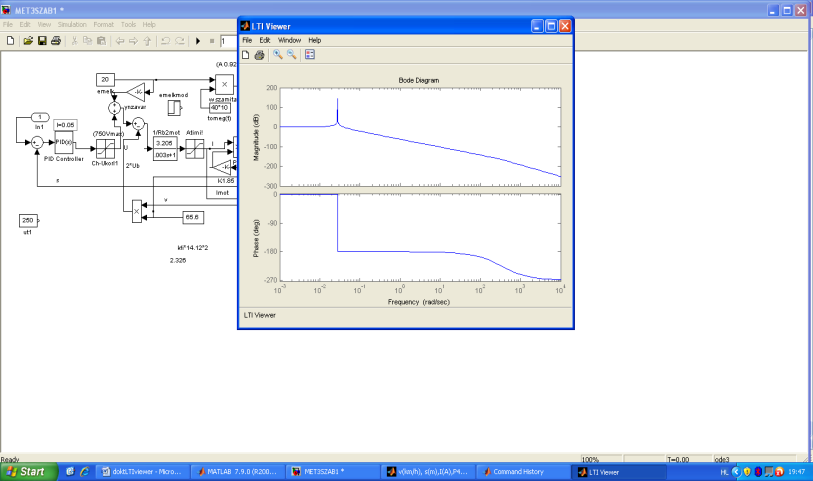The image size is (813, 481).
Task: Select the 1/Rb2mot transfer function block
Action: pos(165,149)
